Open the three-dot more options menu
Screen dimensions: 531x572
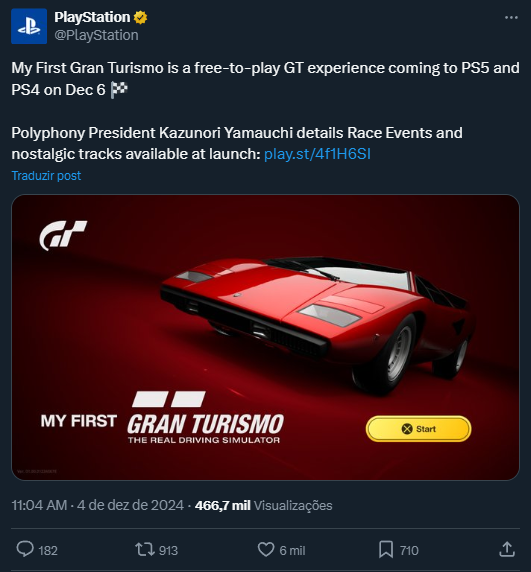click(x=511, y=18)
